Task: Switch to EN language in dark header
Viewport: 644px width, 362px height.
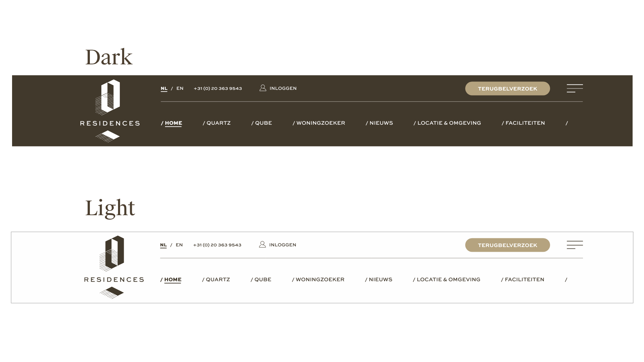Action: [180, 88]
